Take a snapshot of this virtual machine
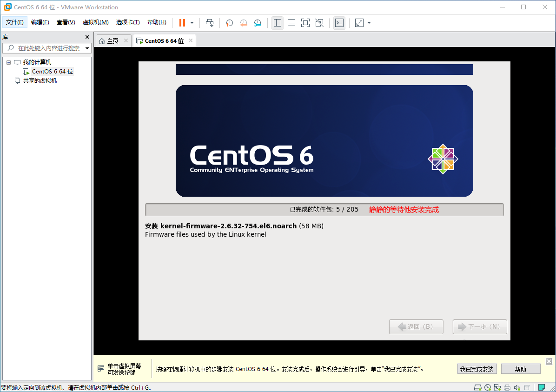The height and width of the screenshot is (392, 556). point(230,23)
